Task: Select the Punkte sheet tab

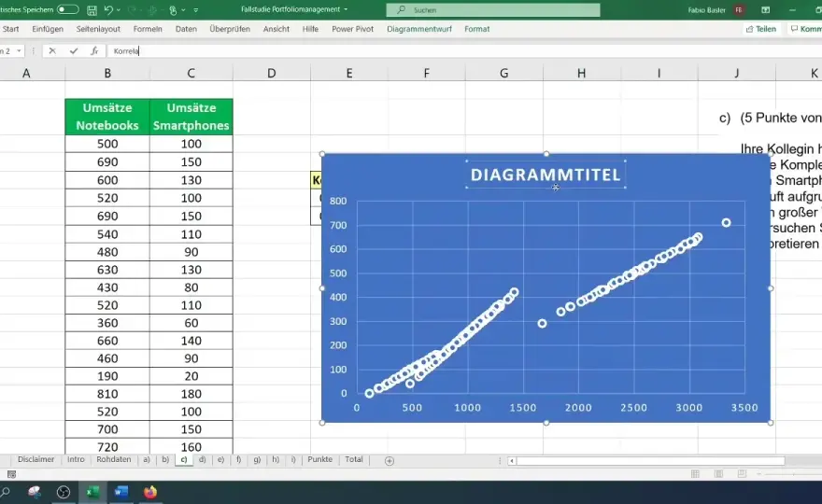Action: (x=319, y=459)
